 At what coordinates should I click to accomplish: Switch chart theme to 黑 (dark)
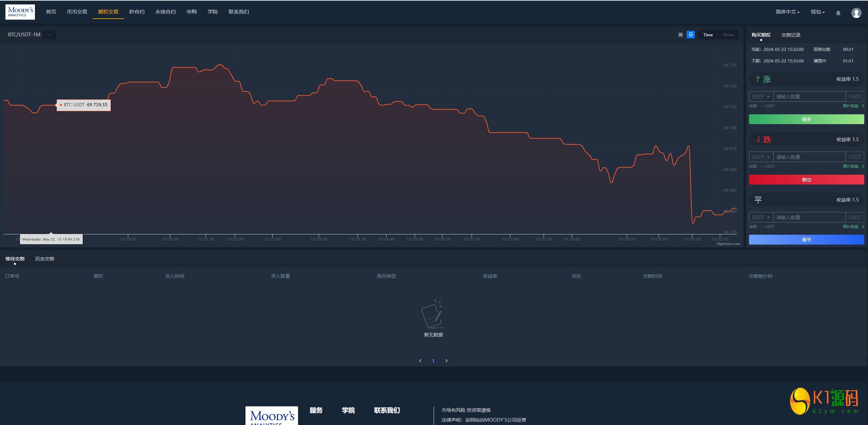680,35
